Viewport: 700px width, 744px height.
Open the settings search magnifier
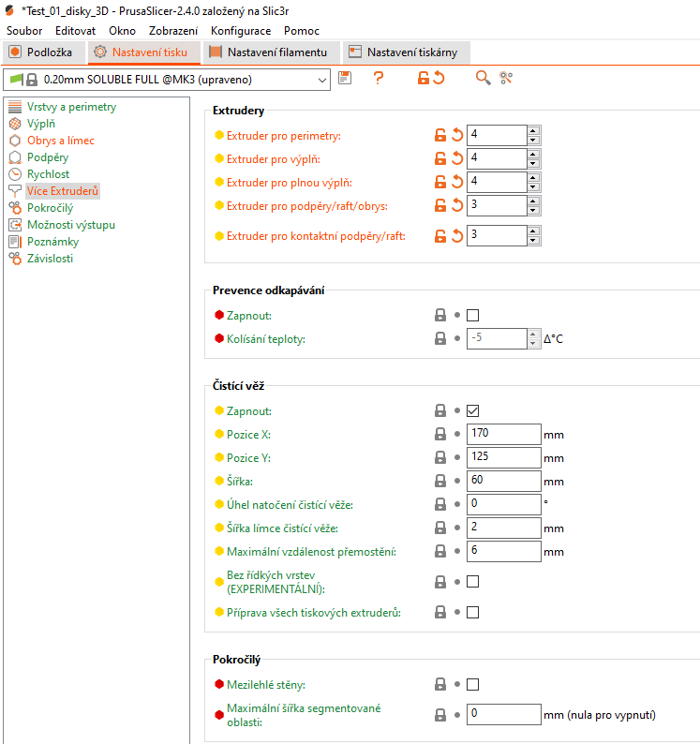(x=483, y=78)
